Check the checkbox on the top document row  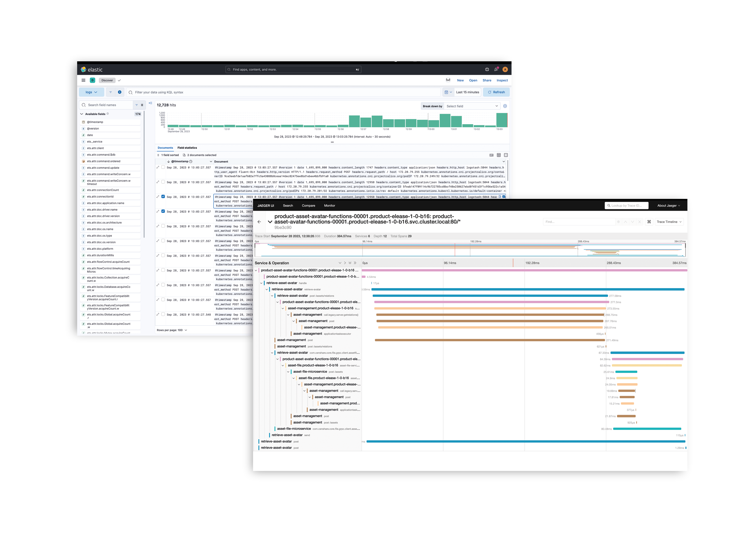pos(163,167)
